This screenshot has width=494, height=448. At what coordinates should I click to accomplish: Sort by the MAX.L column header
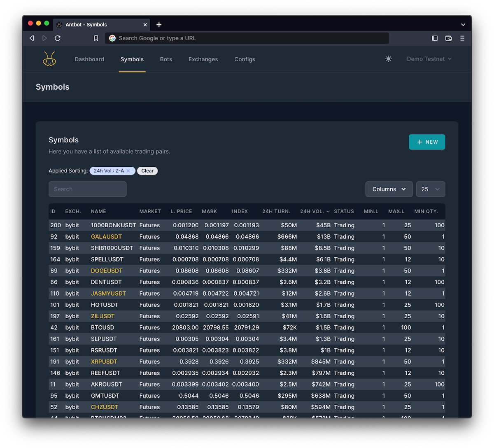click(x=396, y=211)
